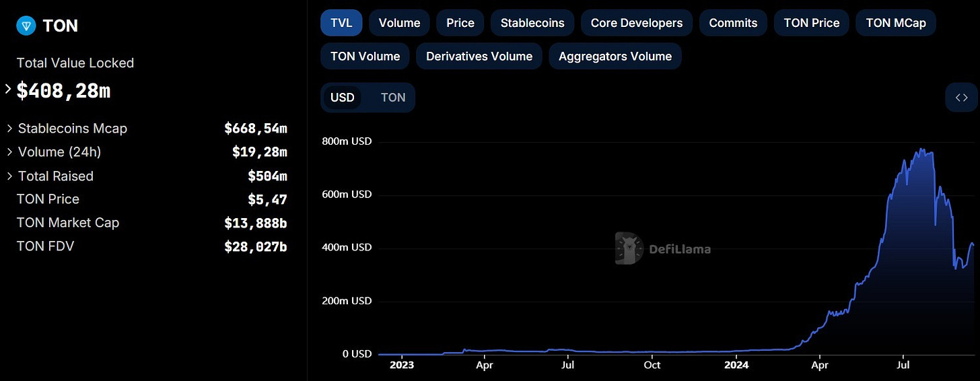Toggle the Core Developers chart series
Screen dimensions: 980x381
[x=637, y=23]
